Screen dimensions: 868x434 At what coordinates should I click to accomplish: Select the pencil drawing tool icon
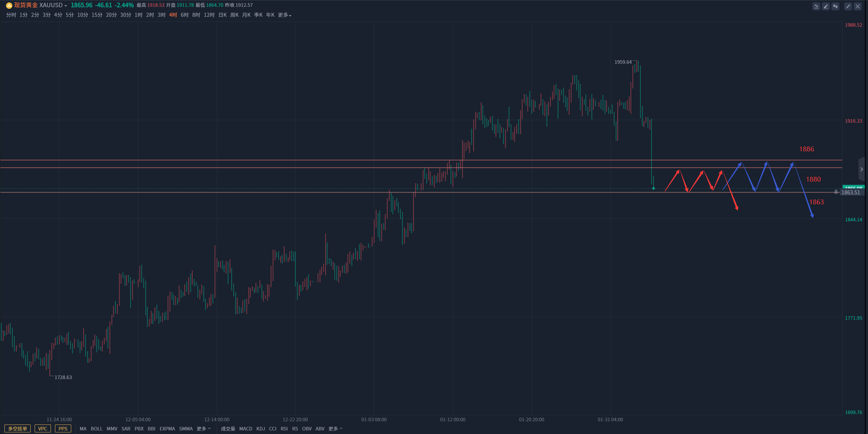click(x=826, y=6)
